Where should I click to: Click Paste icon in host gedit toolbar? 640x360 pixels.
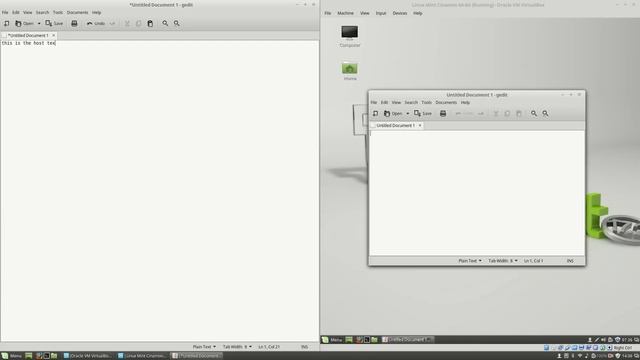pos(150,23)
